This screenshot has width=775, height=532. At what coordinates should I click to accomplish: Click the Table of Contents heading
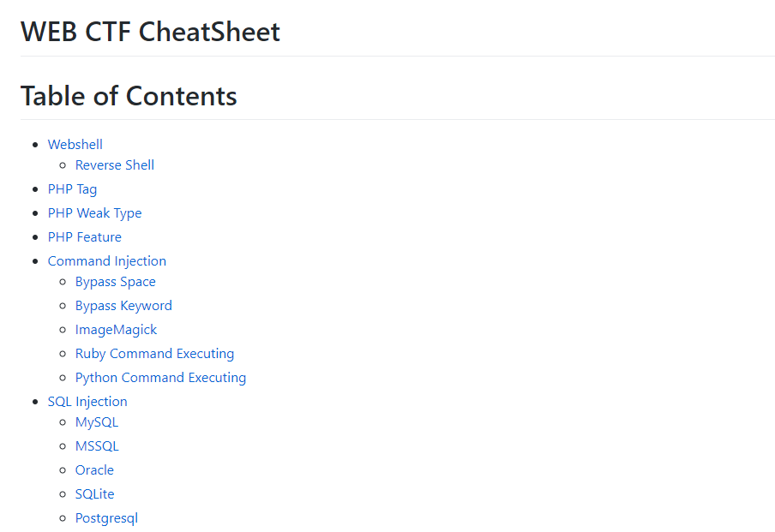129,96
